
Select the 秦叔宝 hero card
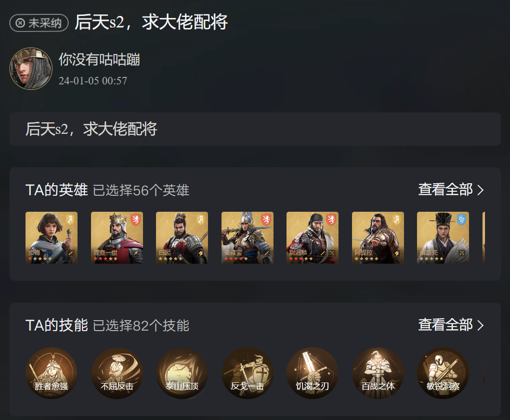coord(247,238)
